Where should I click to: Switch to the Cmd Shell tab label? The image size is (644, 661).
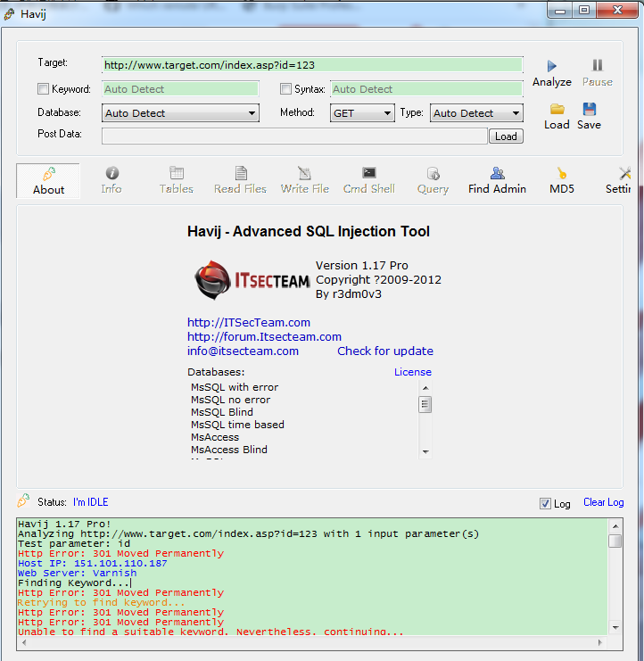[368, 189]
